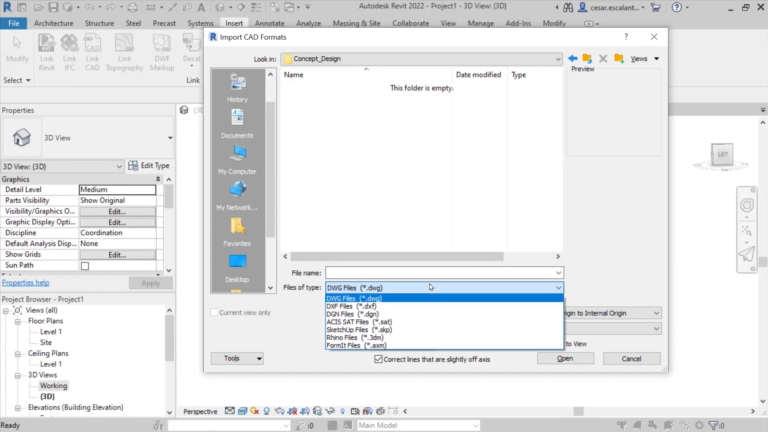Image resolution: width=768 pixels, height=432 pixels.
Task: Expand the Look in folder dropdown
Action: [x=557, y=59]
